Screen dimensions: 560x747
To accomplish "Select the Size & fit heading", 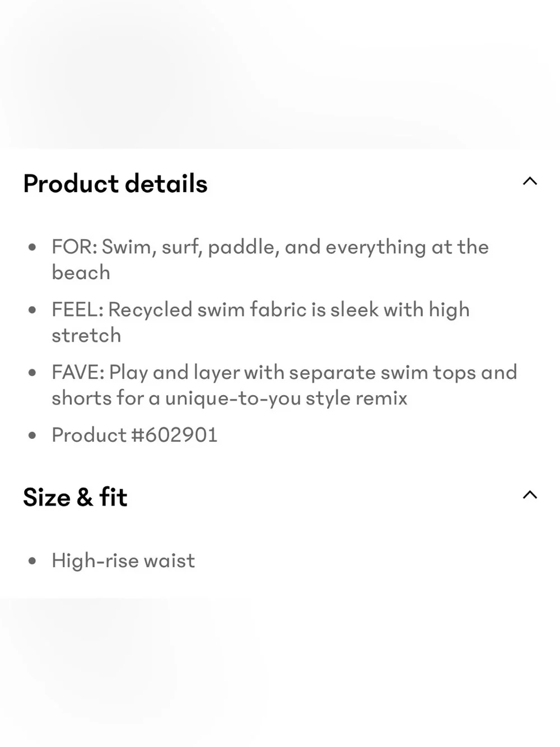I will [75, 497].
